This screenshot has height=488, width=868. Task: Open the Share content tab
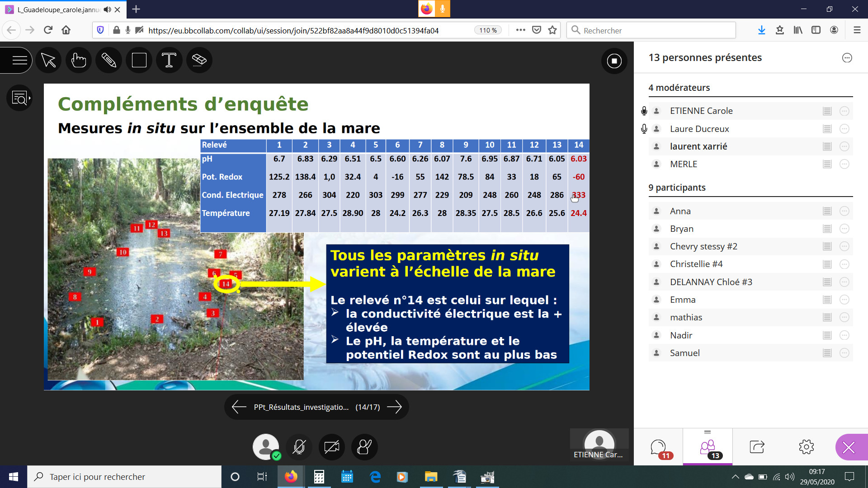[757, 447]
